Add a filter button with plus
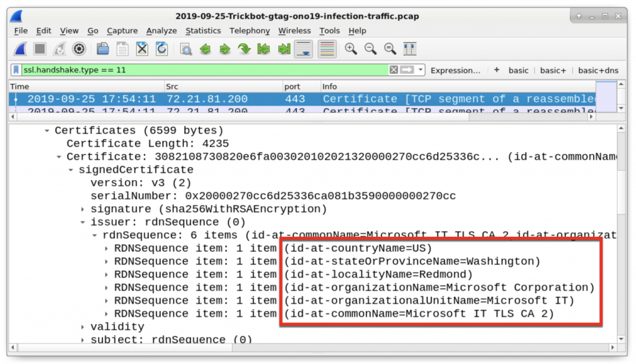 496,70
